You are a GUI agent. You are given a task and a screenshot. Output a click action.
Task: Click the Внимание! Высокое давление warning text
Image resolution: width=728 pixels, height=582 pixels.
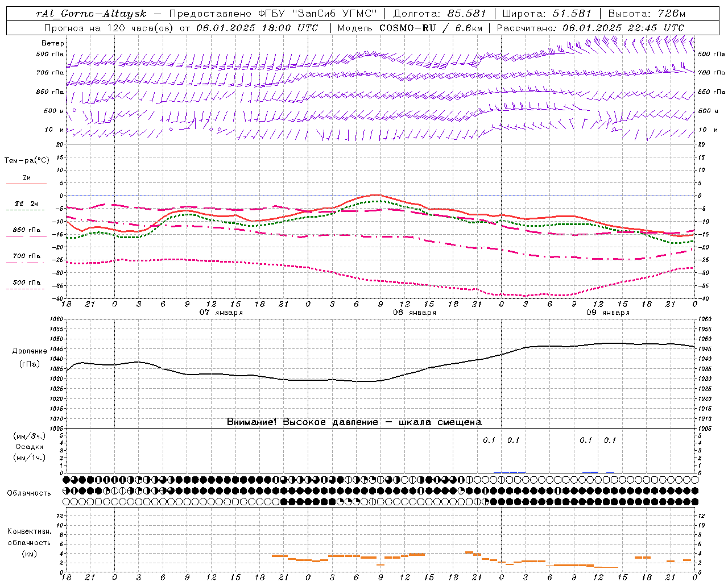coord(354,422)
